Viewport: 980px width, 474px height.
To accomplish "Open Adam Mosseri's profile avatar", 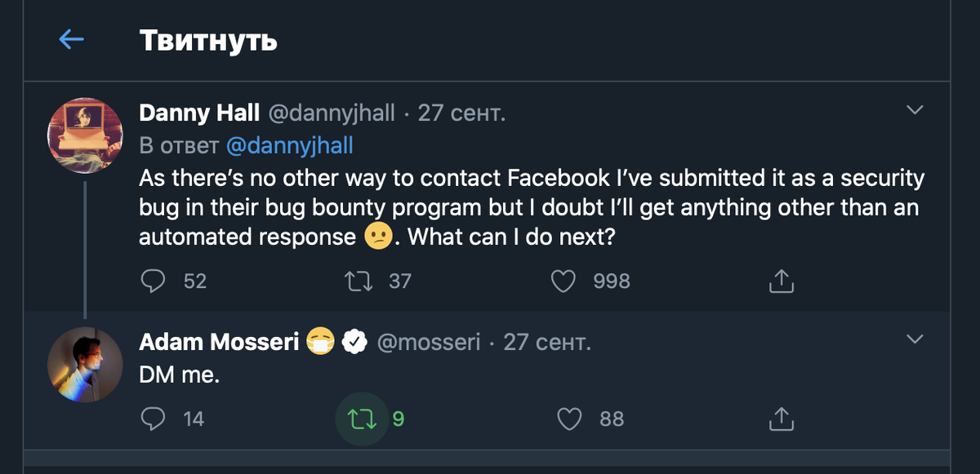I will (85, 364).
